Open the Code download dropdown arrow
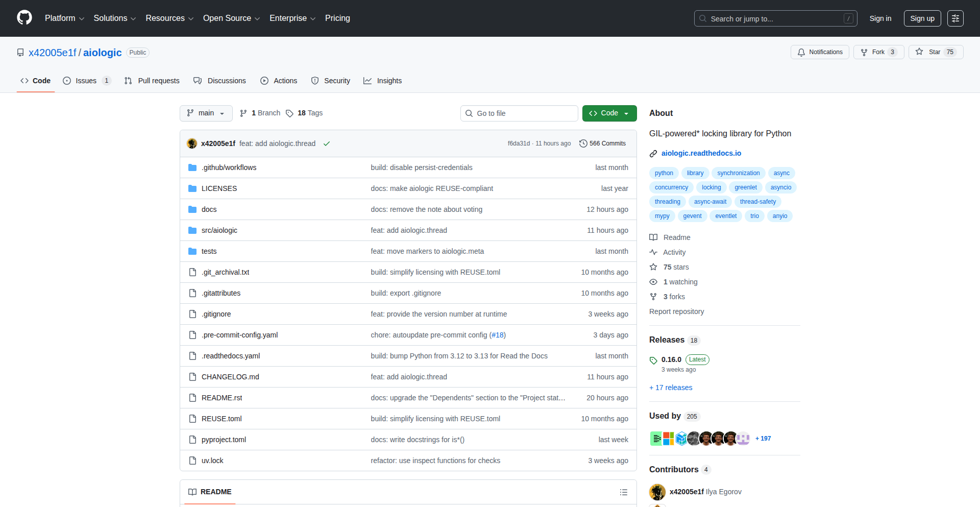This screenshot has width=980, height=507. (627, 113)
